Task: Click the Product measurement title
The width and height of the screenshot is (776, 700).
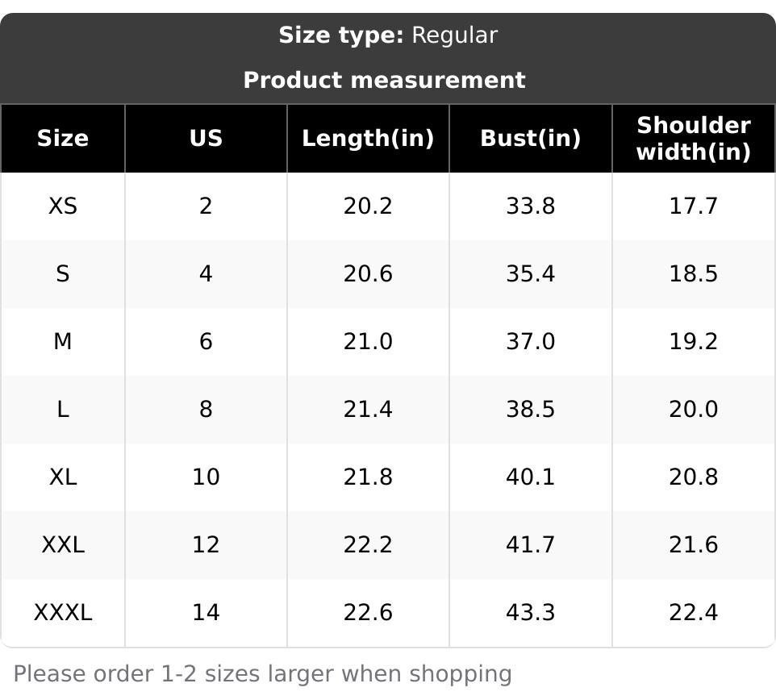Action: tap(384, 81)
